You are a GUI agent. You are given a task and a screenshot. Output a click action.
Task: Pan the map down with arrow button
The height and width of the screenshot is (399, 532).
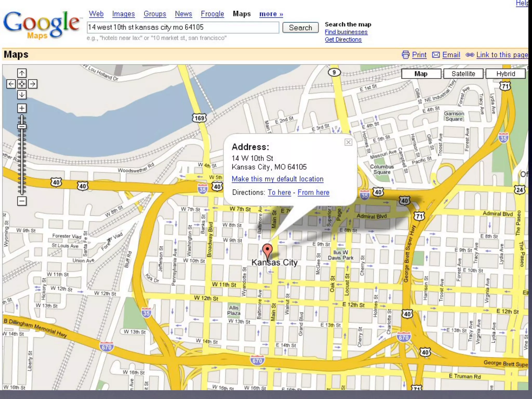(22, 95)
